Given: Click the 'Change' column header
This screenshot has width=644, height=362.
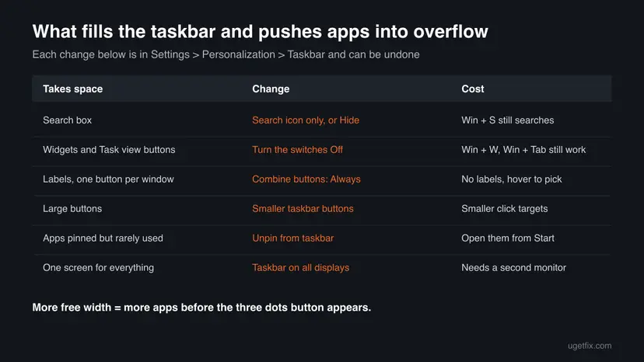Looking at the screenshot, I should (x=271, y=89).
